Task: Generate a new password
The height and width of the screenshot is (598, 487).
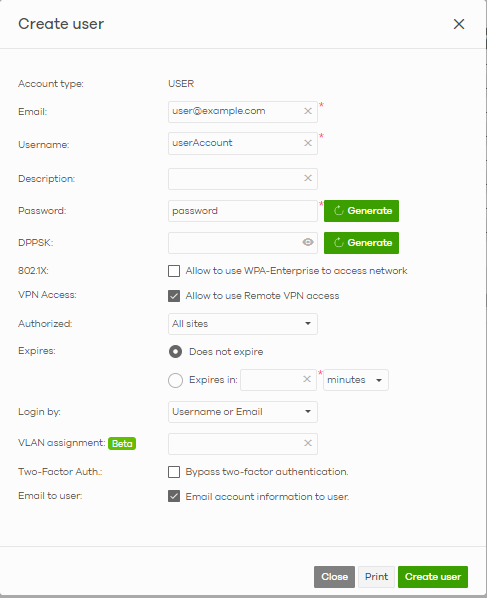Action: (361, 211)
